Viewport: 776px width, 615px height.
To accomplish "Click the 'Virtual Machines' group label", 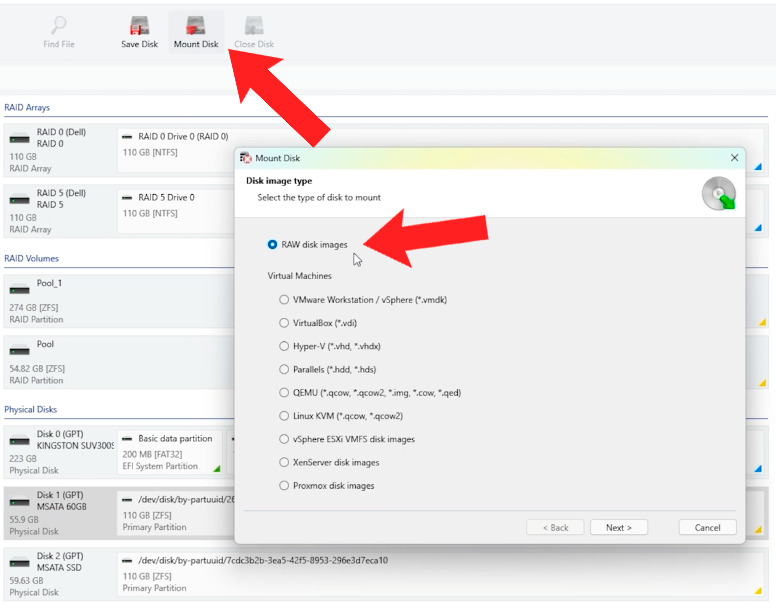I will tap(299, 276).
